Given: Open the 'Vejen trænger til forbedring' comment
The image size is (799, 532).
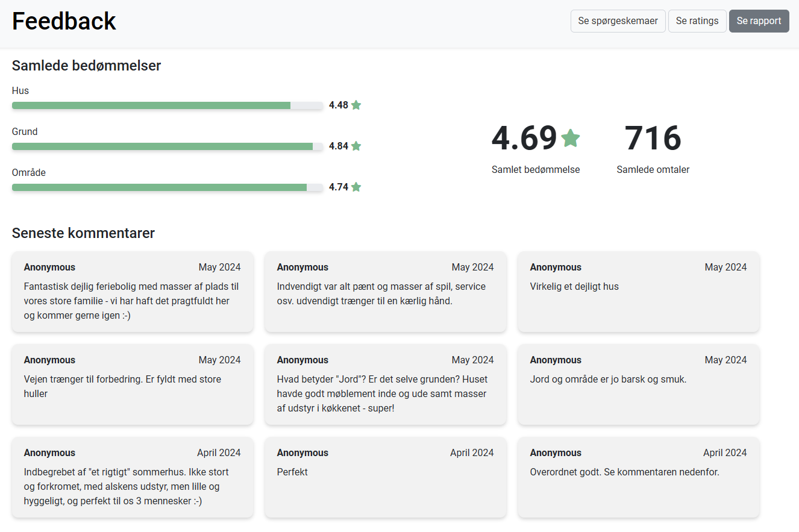Looking at the screenshot, I should pyautogui.click(x=132, y=385).
